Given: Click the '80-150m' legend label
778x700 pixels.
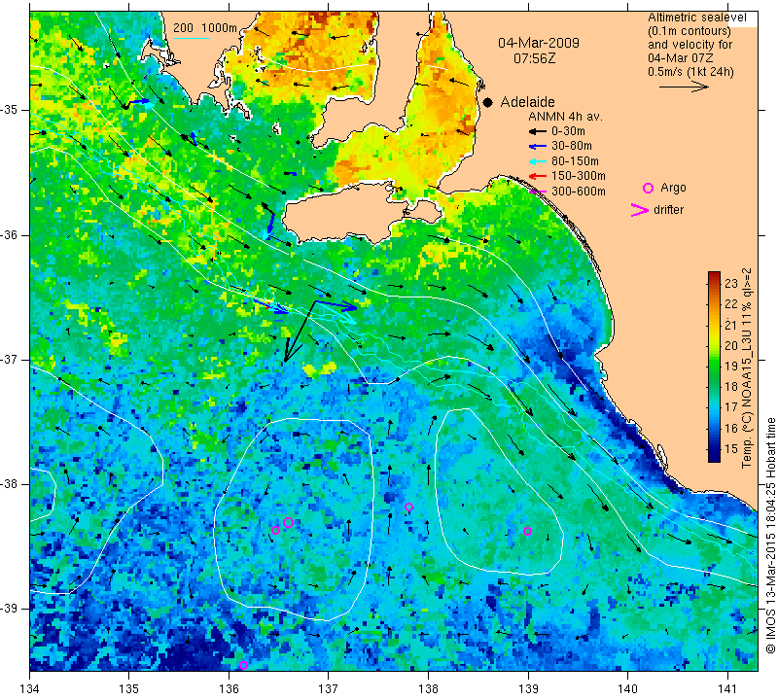Looking at the screenshot, I should coord(575,161).
